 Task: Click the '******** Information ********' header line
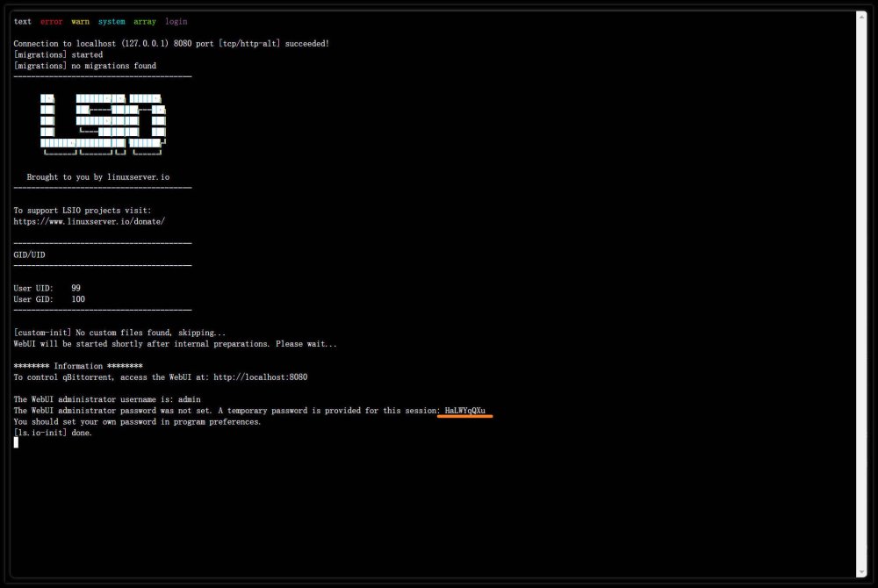coord(78,366)
